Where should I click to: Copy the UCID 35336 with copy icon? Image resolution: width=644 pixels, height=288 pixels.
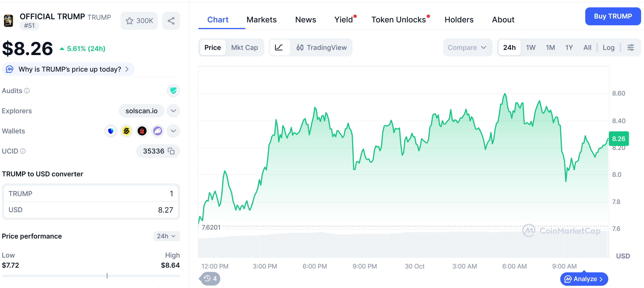click(x=171, y=151)
